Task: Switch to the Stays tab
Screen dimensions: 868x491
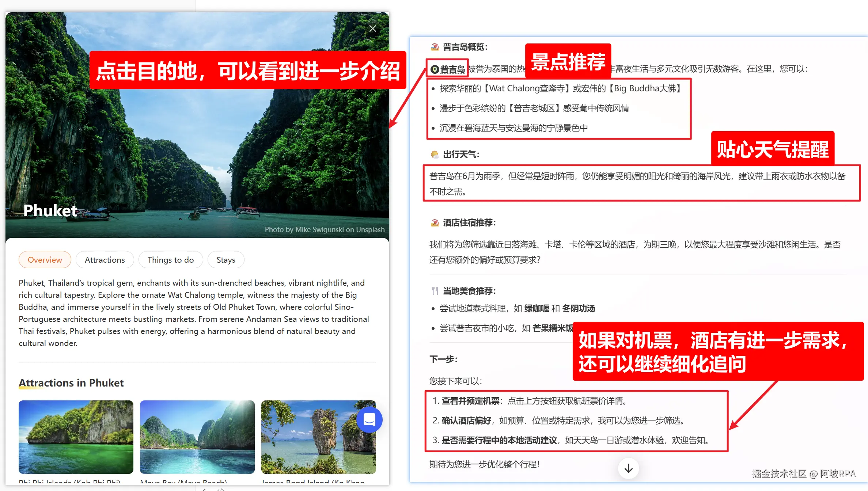Action: coord(225,260)
